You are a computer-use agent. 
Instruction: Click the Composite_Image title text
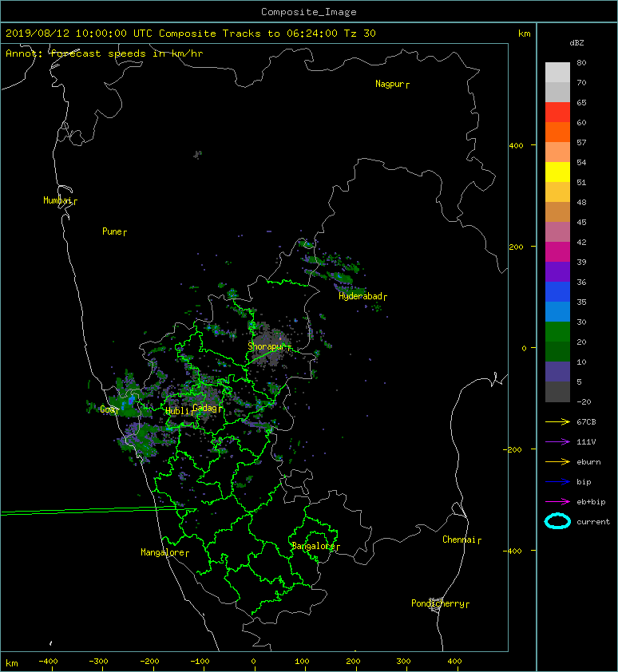(309, 12)
